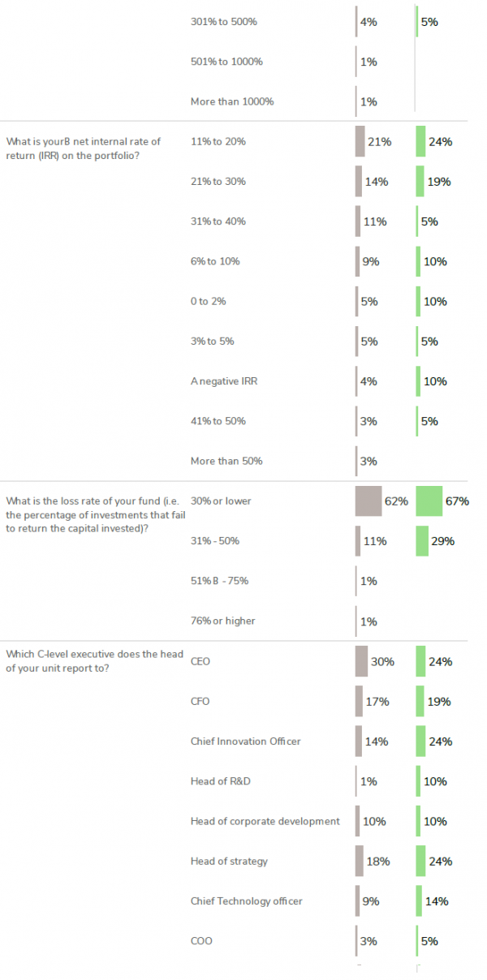Click the "A negative IRR" answer label
This screenshot has height=980, width=487.
(x=223, y=381)
